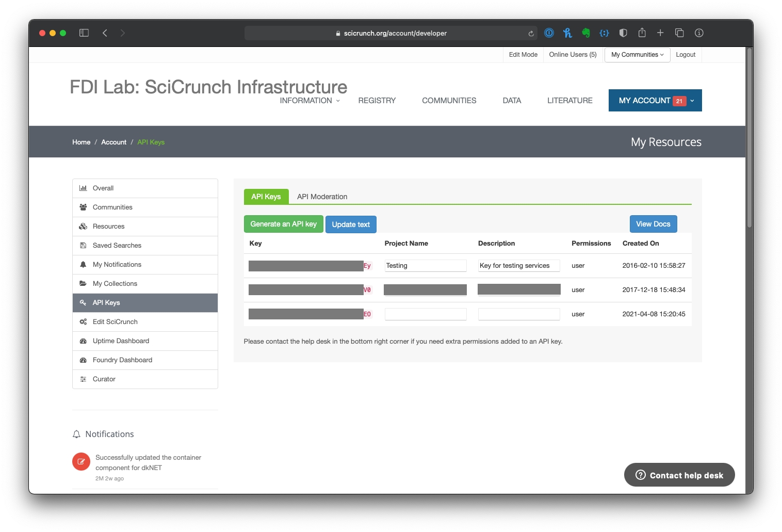The height and width of the screenshot is (532, 782).
Task: Click the privacy shield icon
Action: 623,33
